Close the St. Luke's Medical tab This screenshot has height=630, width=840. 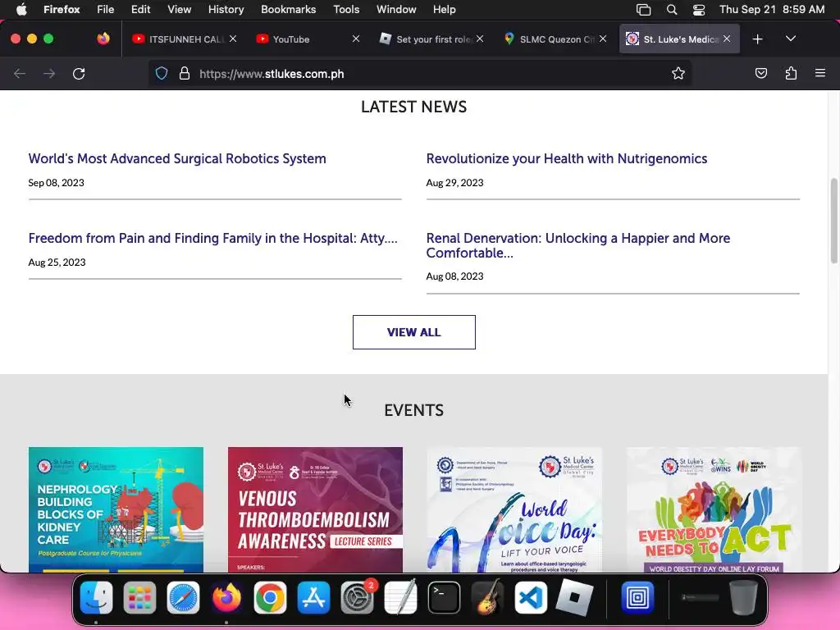pyautogui.click(x=727, y=39)
